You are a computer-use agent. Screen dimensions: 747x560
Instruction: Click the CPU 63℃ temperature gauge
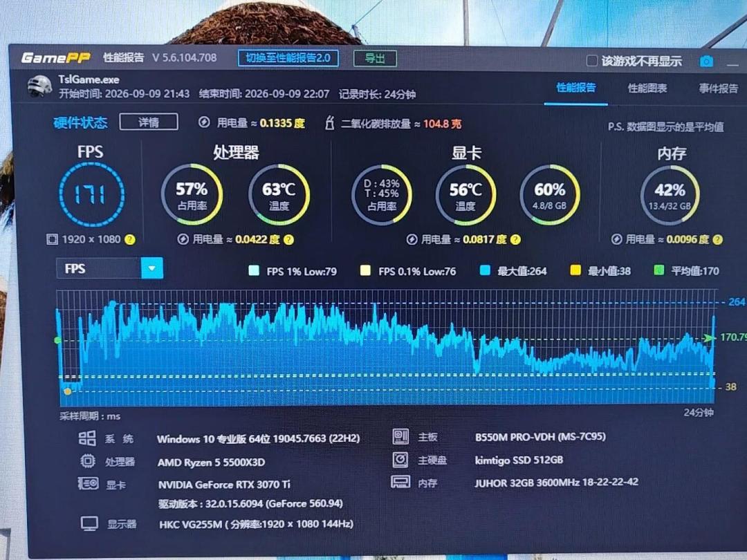pos(279,195)
